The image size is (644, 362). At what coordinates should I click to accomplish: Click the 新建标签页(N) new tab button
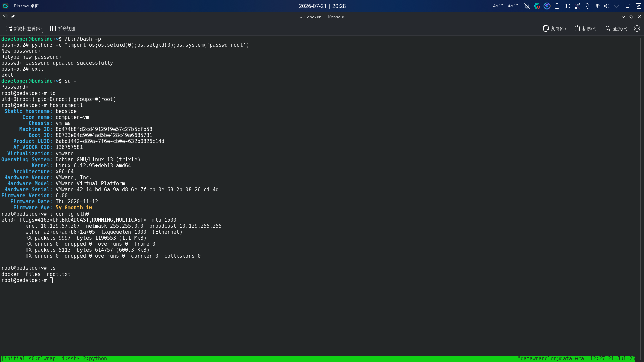point(23,28)
